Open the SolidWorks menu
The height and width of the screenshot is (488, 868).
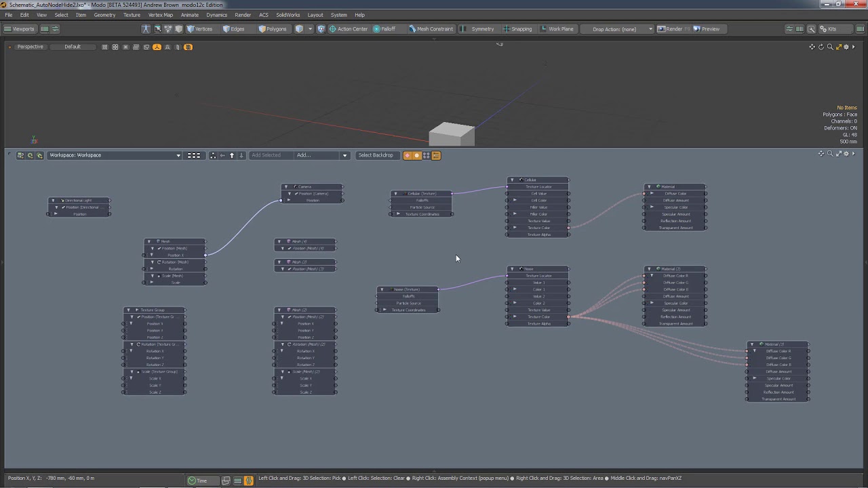288,15
